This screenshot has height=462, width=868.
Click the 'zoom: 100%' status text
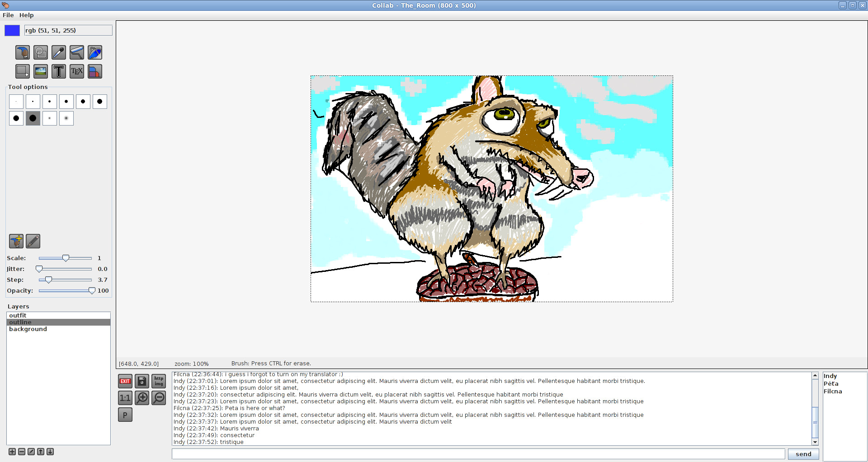point(192,364)
